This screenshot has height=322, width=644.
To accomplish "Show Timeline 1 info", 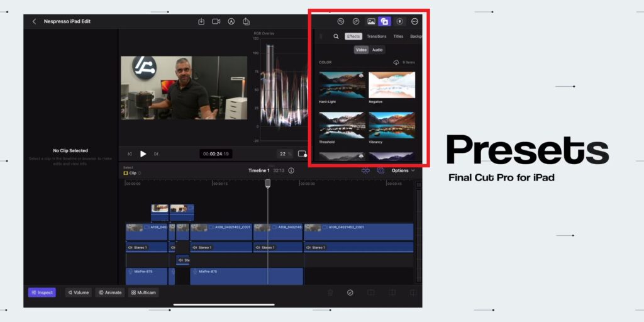I will 291,170.
